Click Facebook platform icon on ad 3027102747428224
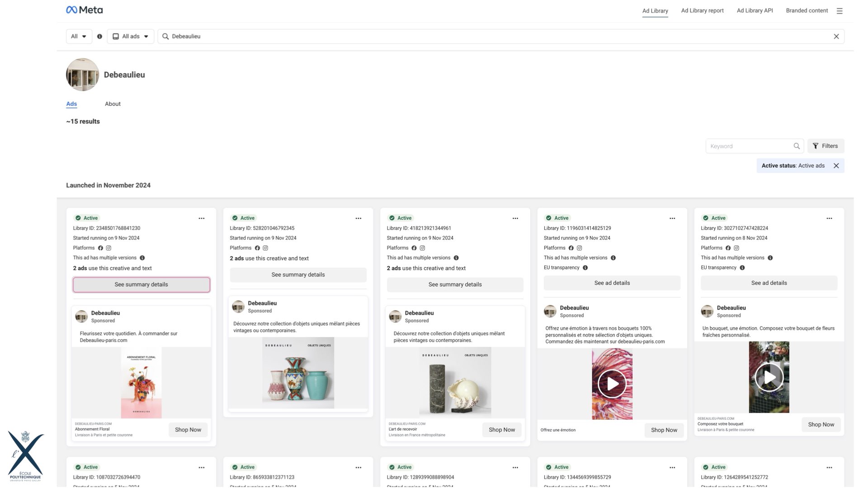Image resolution: width=868 pixels, height=488 pixels. pos(728,248)
